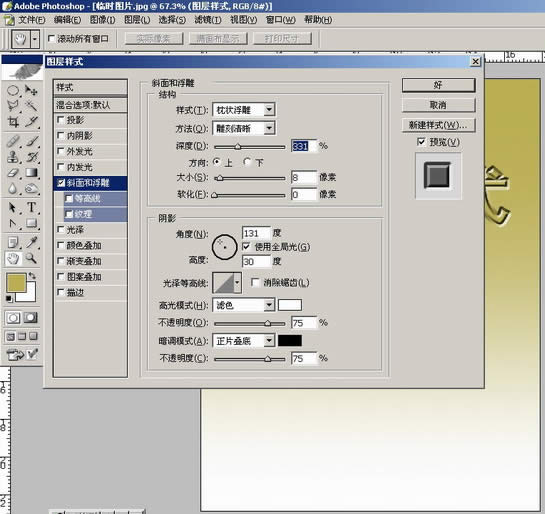Open the 滤镜(T) menu

point(208,20)
